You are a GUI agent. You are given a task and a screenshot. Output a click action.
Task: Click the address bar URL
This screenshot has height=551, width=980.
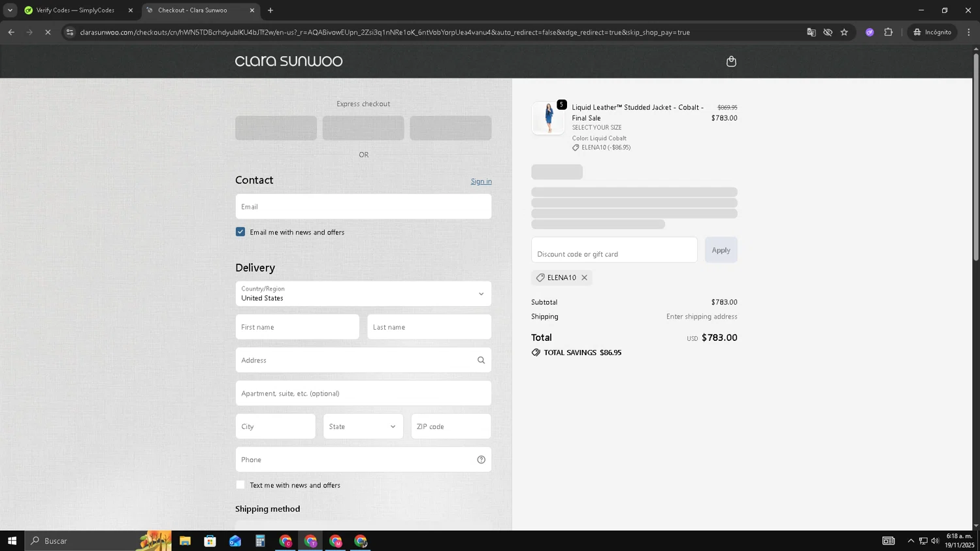click(385, 32)
